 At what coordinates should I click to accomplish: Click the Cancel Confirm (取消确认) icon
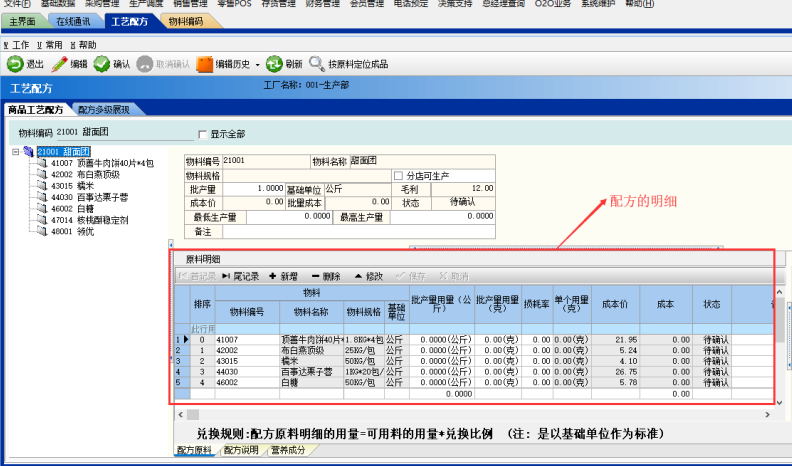point(144,64)
